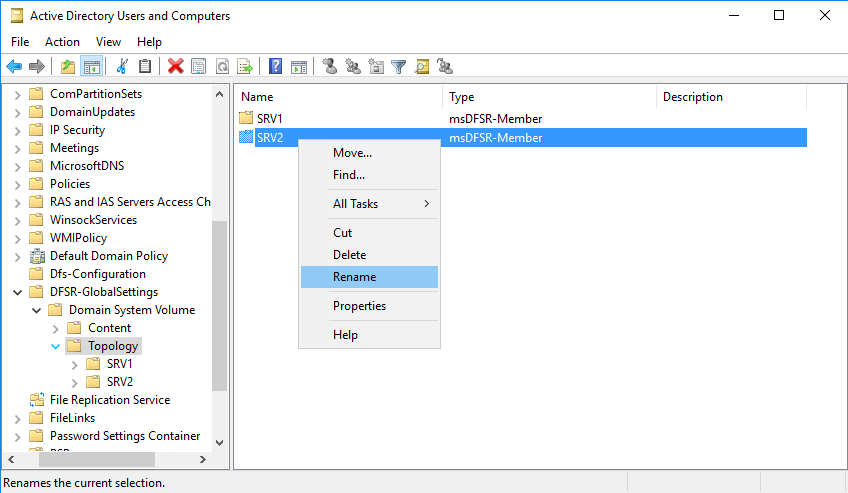Image resolution: width=848 pixels, height=493 pixels.
Task: Click the Cut scissors toolbar icon
Action: 122,67
